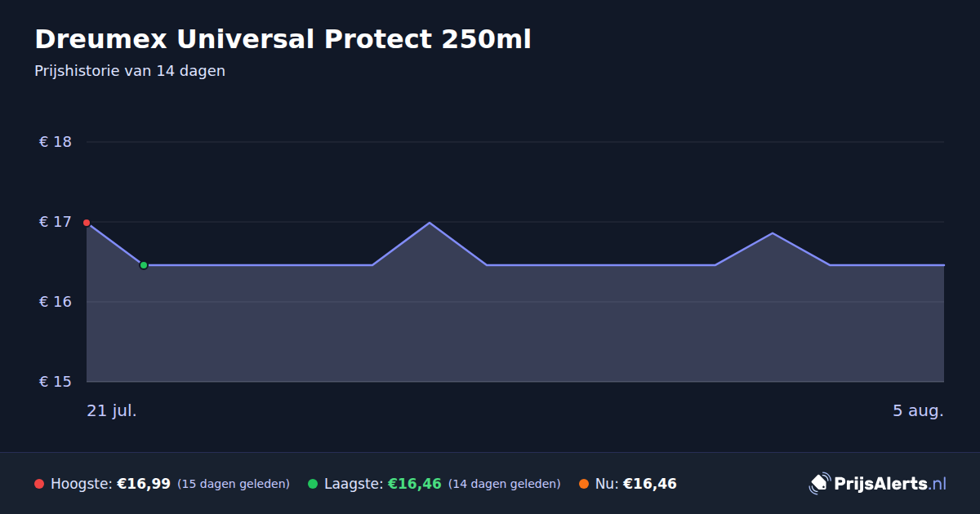This screenshot has height=514, width=980.
Task: Click the green lowest-price dot on chart
Action: (x=144, y=265)
